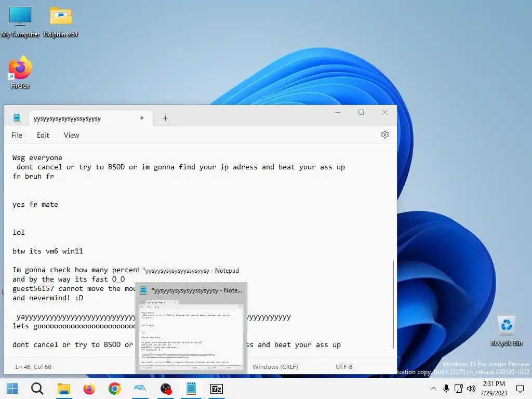Viewport: 532px width, 399px height.
Task: Launch Google Chrome from the taskbar
Action: point(114,389)
